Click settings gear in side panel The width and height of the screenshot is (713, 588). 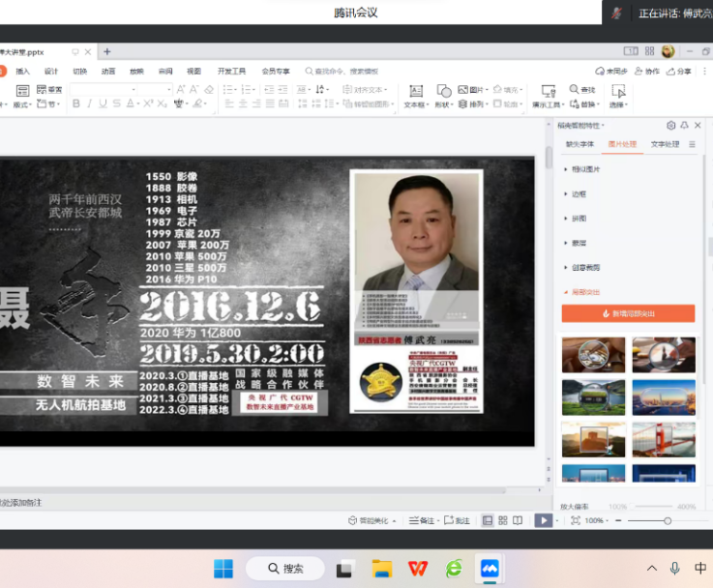click(671, 126)
